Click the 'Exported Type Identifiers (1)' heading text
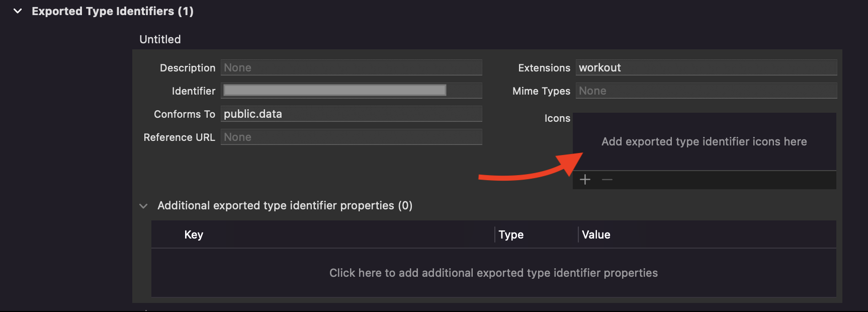This screenshot has height=312, width=868. pos(113,11)
